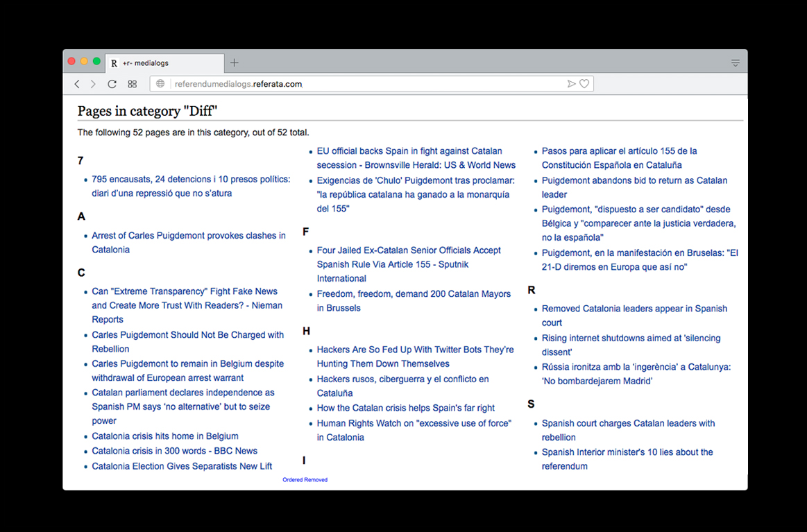
Task: Open 'Pasos para aplicar el artículo 155' link
Action: pyautogui.click(x=619, y=158)
